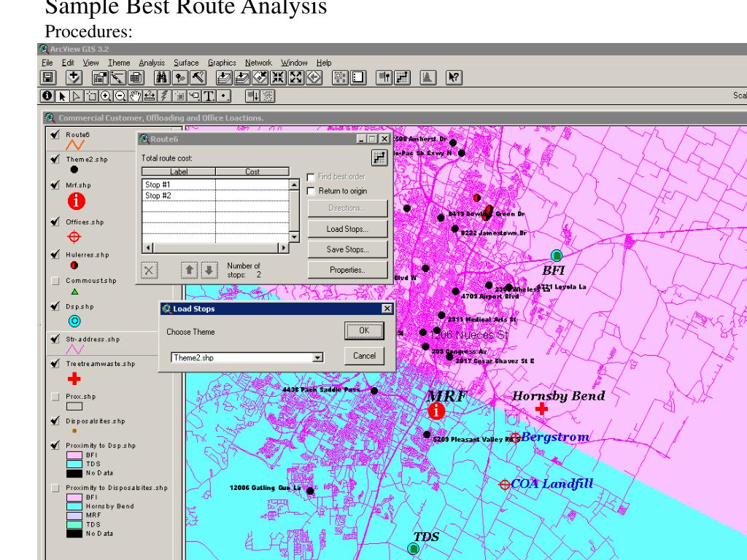
Task: Select the Add Location flag tool
Action: [252, 96]
